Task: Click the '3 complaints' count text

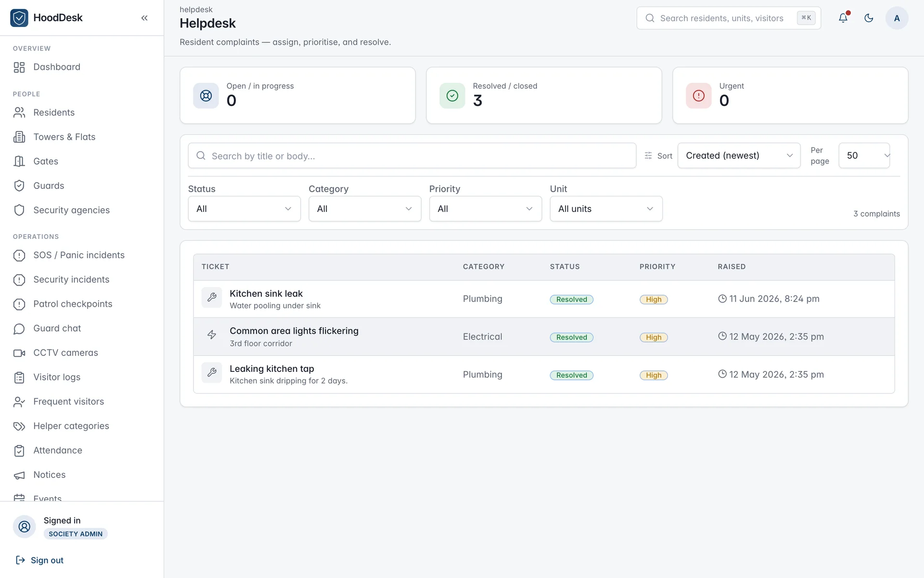Action: click(x=877, y=214)
